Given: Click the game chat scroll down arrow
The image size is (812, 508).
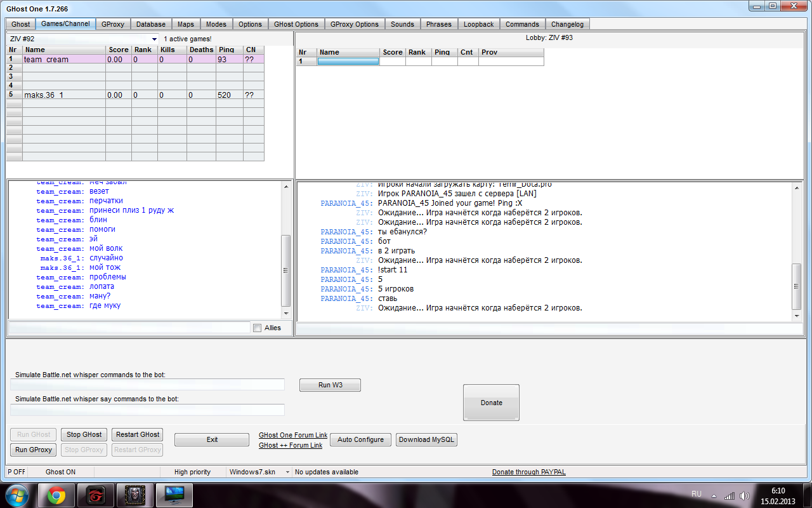Looking at the screenshot, I should (285, 314).
